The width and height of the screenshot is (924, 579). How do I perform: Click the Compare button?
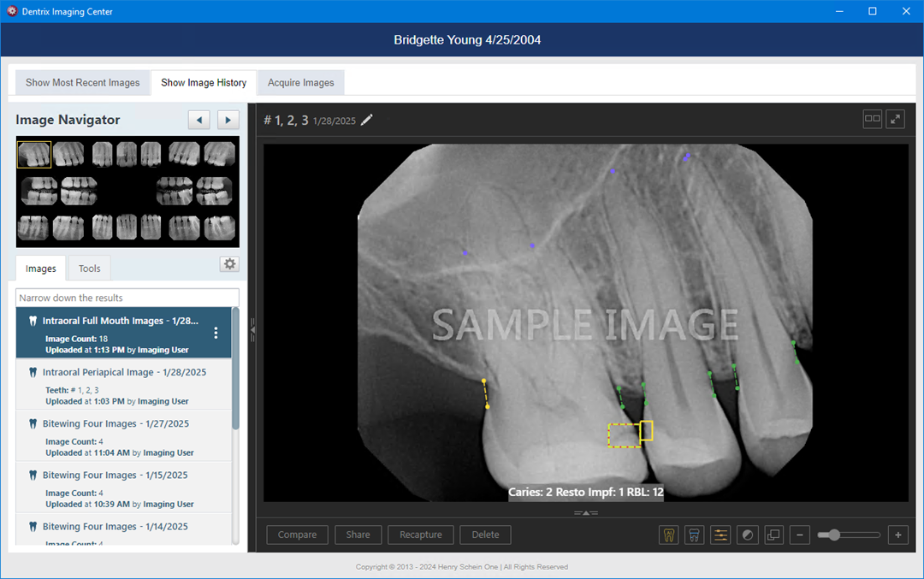tap(297, 535)
